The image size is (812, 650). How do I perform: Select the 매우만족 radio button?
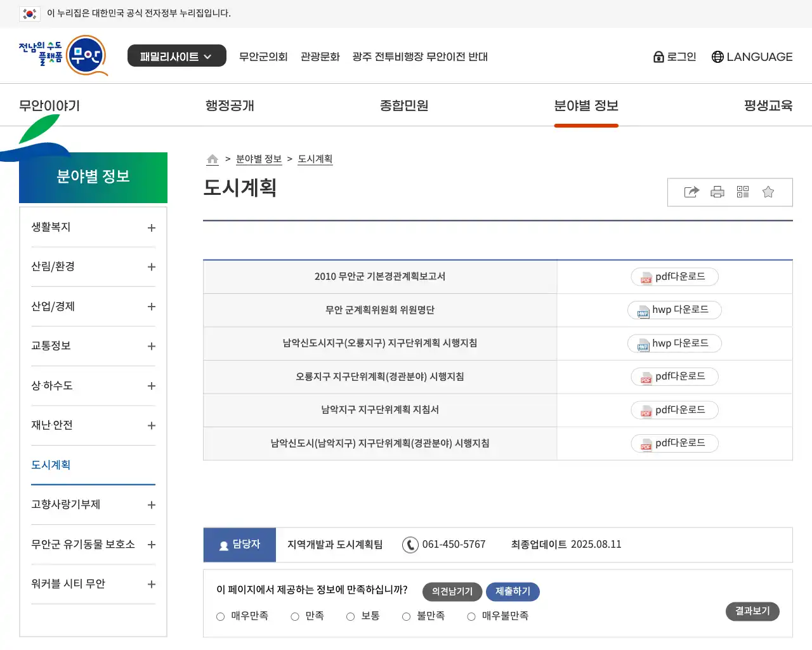point(221,616)
